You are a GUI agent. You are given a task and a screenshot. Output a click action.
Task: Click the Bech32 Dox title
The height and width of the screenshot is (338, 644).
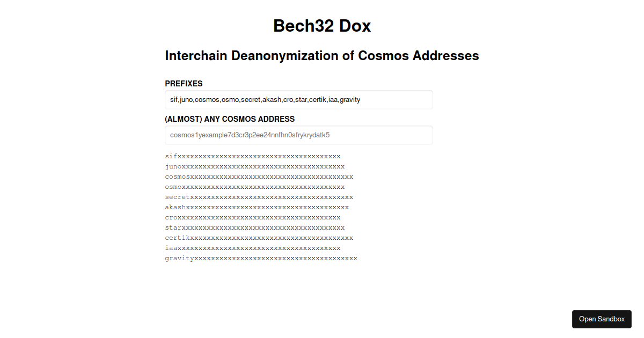click(321, 25)
